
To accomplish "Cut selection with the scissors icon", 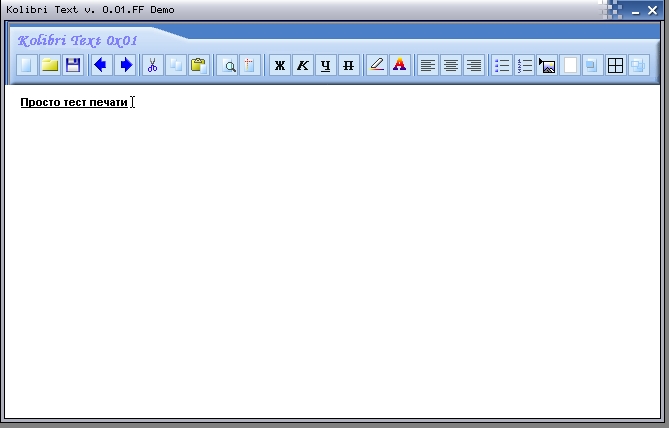I will [x=152, y=65].
